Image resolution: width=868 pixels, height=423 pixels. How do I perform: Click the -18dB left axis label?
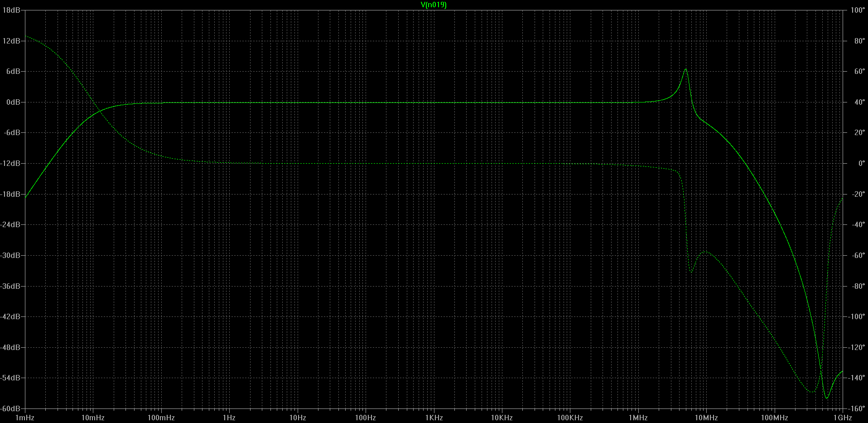pos(10,194)
